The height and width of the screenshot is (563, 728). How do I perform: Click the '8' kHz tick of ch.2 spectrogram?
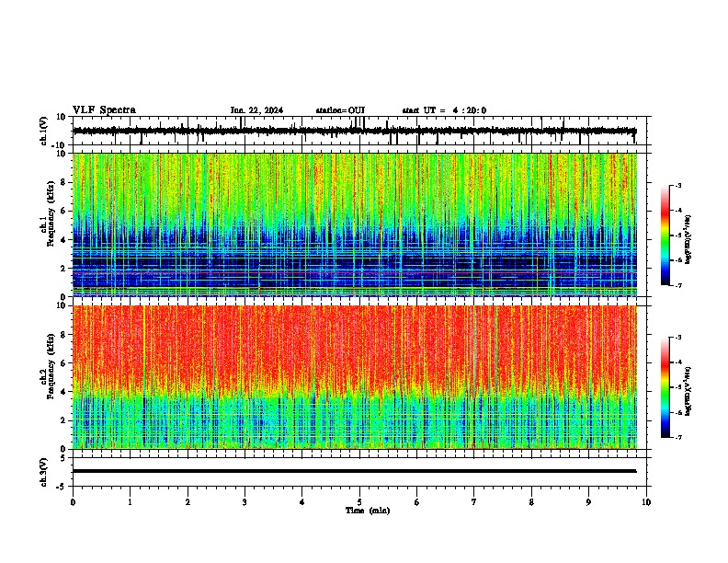coord(64,334)
